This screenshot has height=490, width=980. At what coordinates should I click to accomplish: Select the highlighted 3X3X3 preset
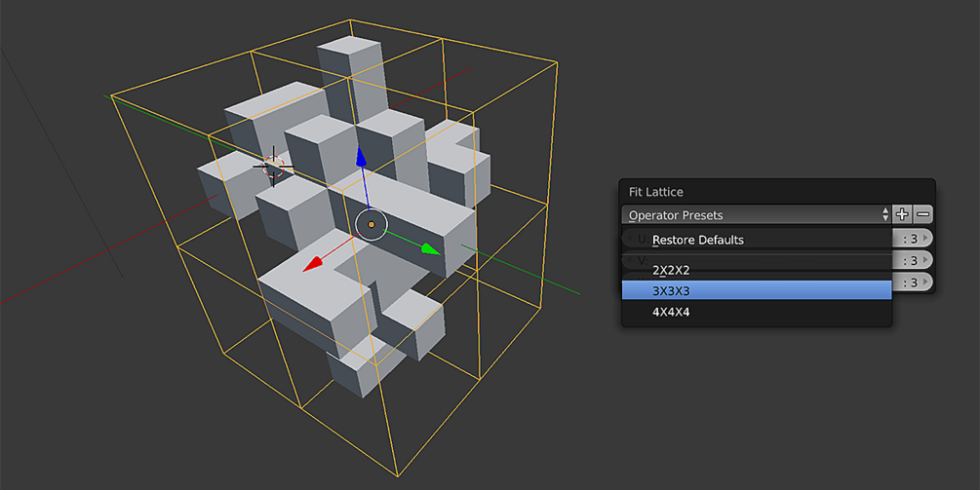[x=757, y=291]
